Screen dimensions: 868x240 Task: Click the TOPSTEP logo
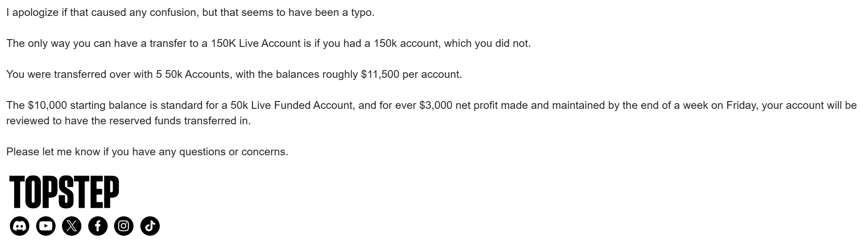(x=64, y=192)
